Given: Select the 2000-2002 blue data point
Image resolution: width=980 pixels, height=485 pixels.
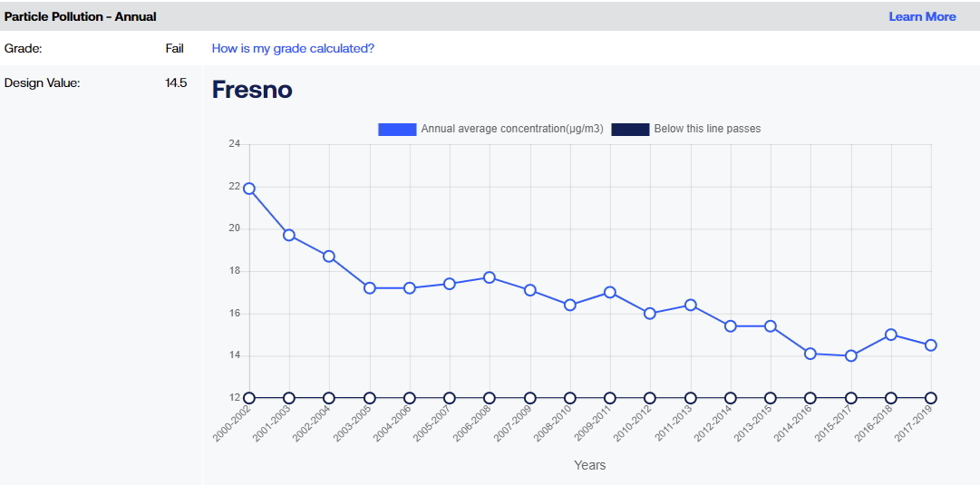Looking at the screenshot, I should (x=249, y=189).
